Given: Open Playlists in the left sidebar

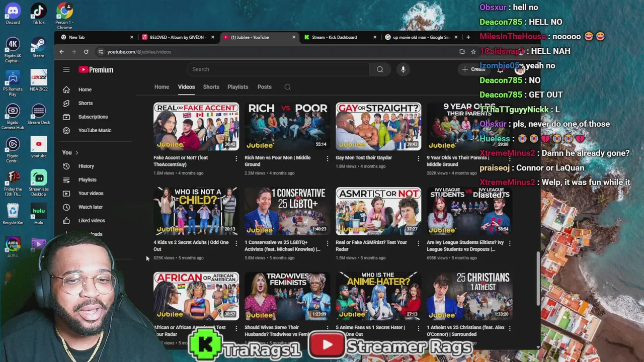Looking at the screenshot, I should tap(96, 179).
